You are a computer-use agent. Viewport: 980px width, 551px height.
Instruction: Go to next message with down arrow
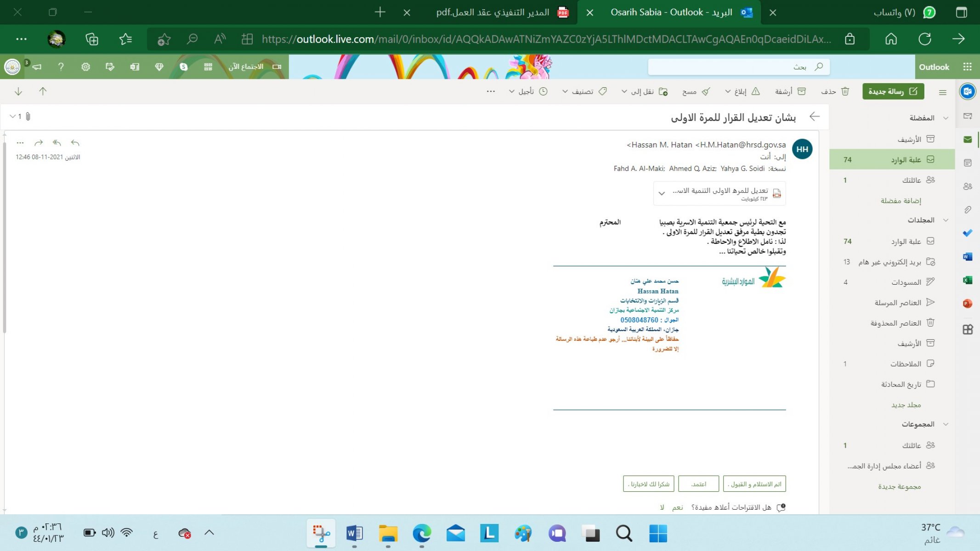18,91
